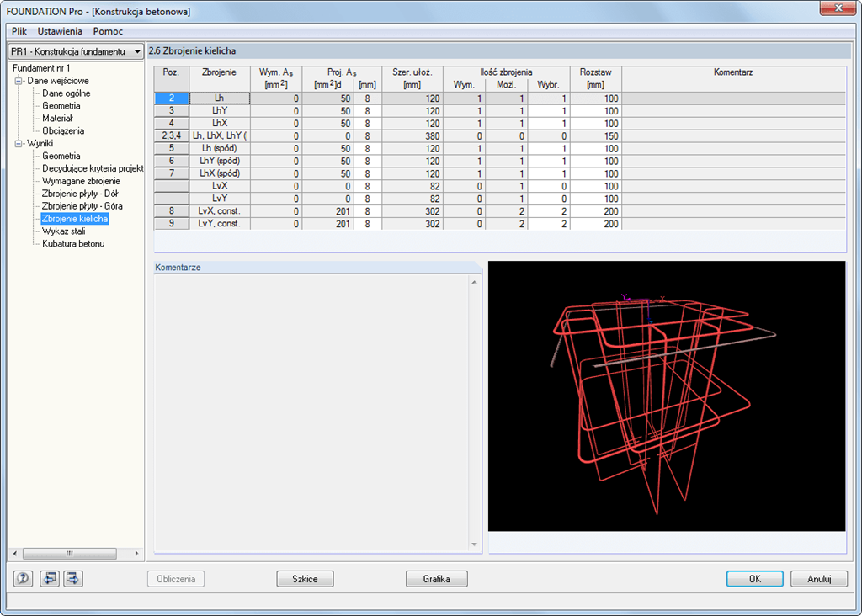Open help with the question mark icon

(x=23, y=579)
